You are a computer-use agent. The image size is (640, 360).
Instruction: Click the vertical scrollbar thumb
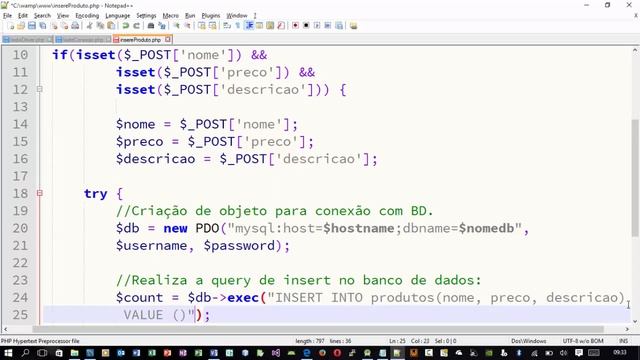635,178
